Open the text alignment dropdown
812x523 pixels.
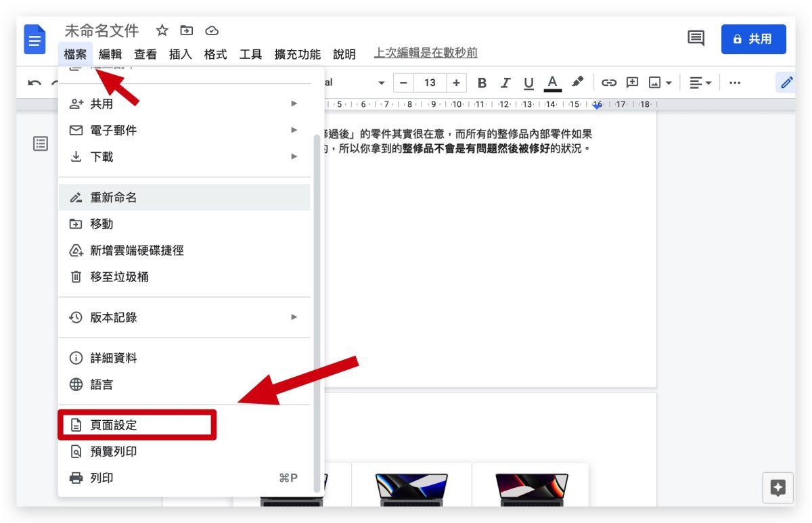tap(700, 83)
